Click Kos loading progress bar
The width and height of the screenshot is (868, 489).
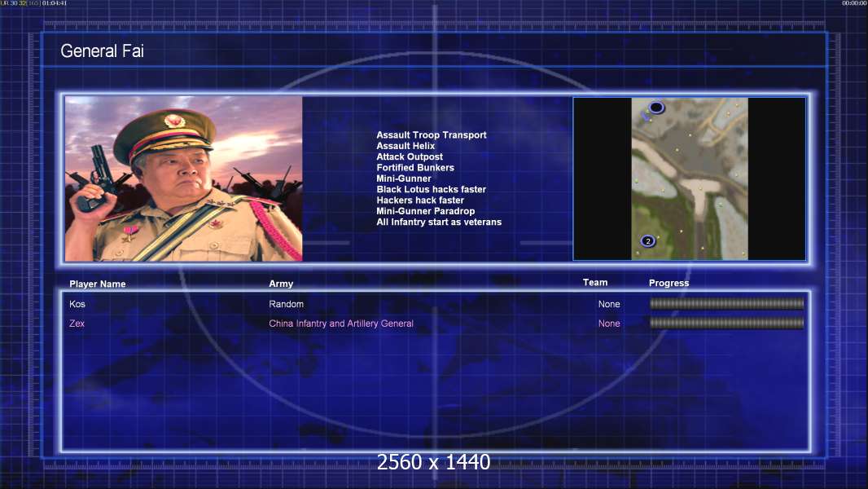727,303
